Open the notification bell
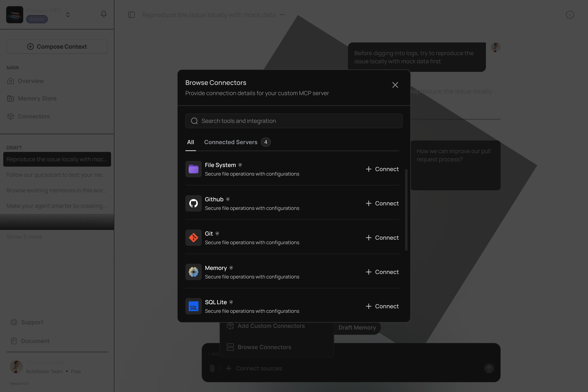Viewport: 588px width, 392px height. pos(104,14)
